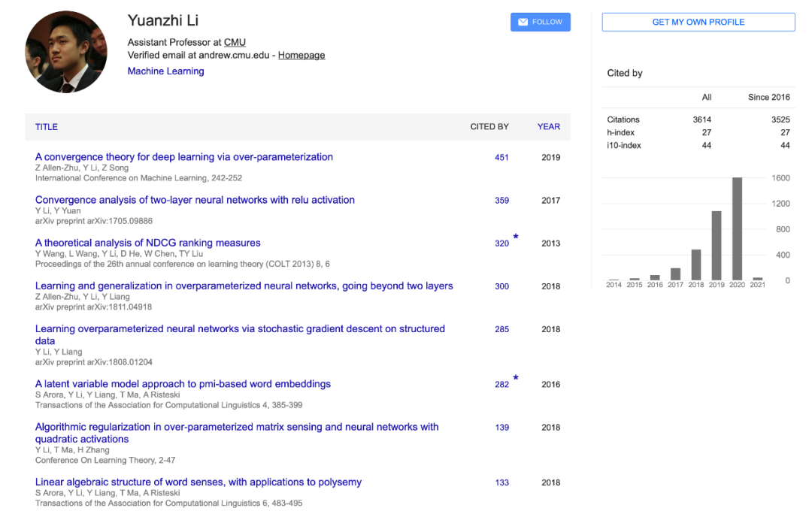Open Yuanzhi Li's profile photo
The height and width of the screenshot is (514, 812).
66,52
